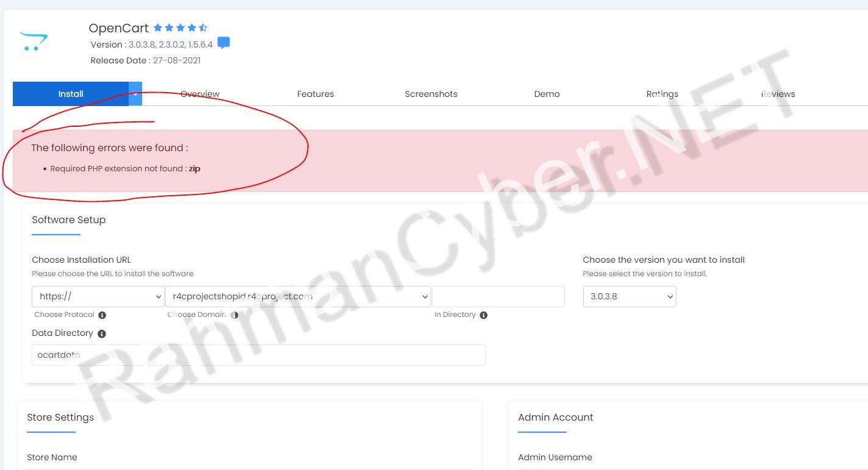This screenshot has width=868, height=470.
Task: Click info icon beside Choose Protocol
Action: [102, 315]
